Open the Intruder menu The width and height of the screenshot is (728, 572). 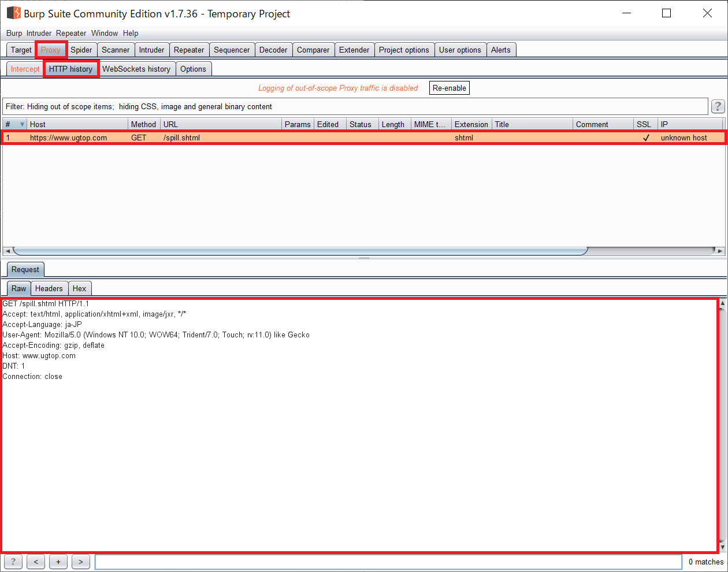[39, 33]
